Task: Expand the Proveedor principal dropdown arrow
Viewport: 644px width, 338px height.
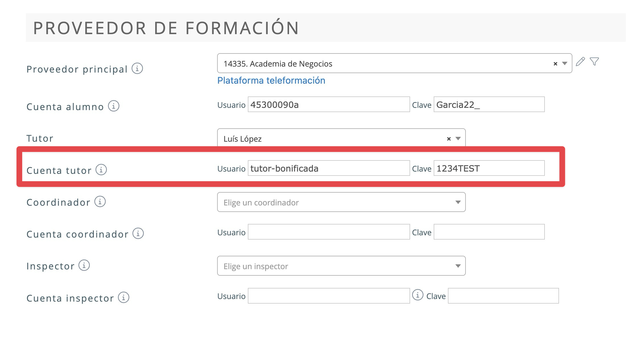Action: (x=565, y=63)
